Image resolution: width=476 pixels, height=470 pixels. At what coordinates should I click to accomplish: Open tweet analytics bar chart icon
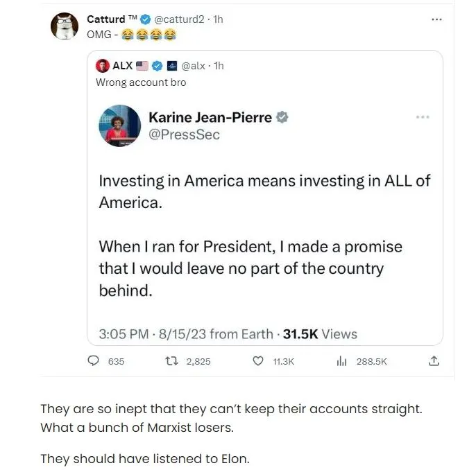pyautogui.click(x=341, y=361)
